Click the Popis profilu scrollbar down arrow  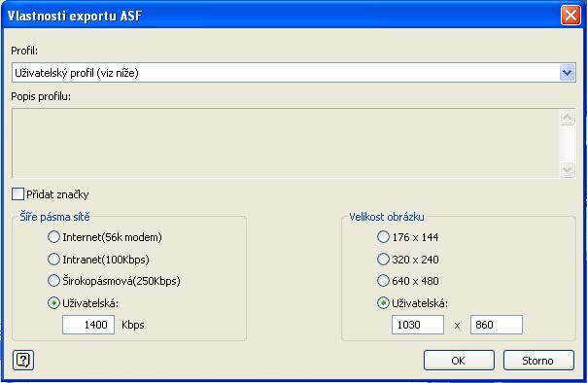[567, 169]
